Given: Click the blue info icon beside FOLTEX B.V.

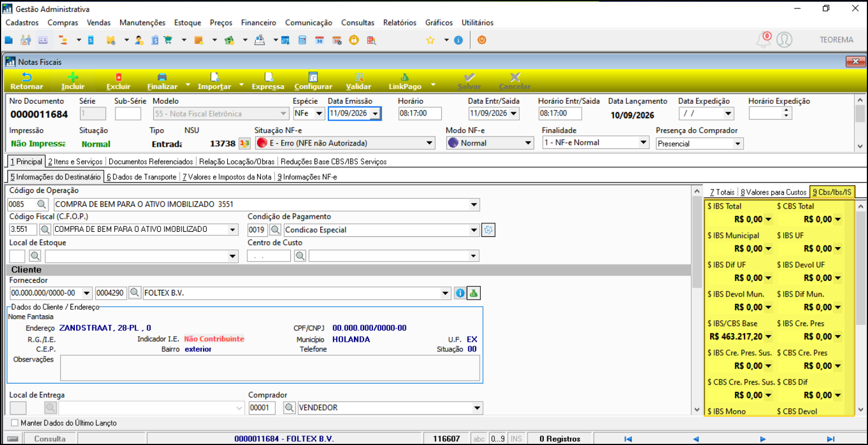Looking at the screenshot, I should [x=460, y=293].
